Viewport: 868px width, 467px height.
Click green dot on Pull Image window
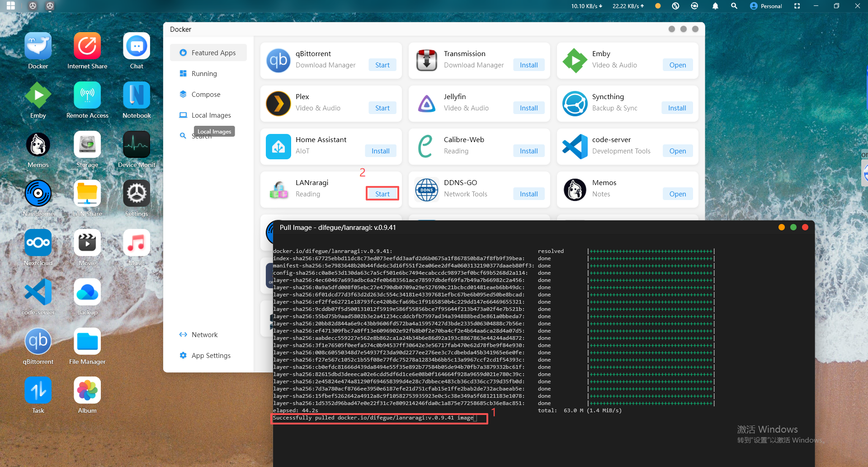[x=793, y=227]
